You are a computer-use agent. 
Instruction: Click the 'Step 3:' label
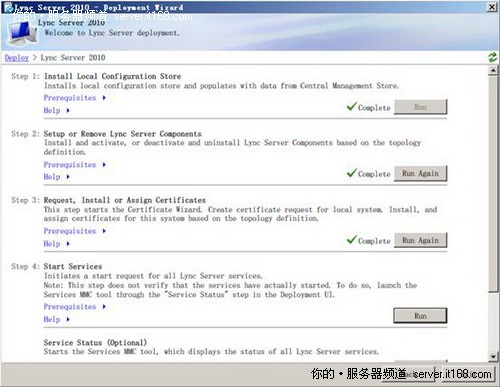pyautogui.click(x=25, y=200)
